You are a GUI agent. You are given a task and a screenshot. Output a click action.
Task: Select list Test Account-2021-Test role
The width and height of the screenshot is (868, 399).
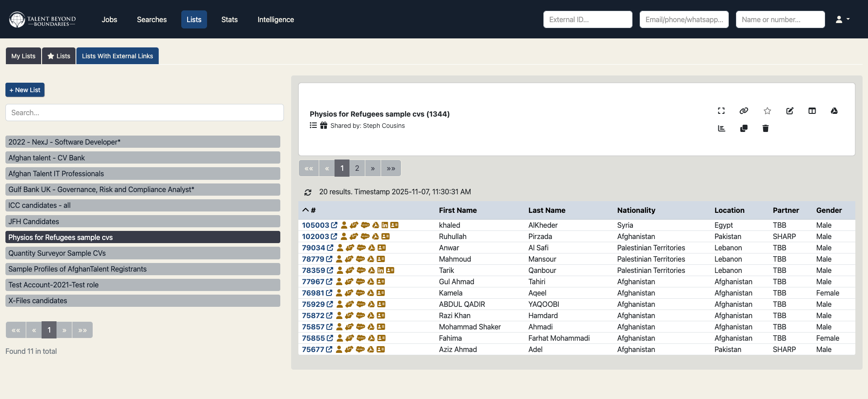pyautogui.click(x=143, y=285)
